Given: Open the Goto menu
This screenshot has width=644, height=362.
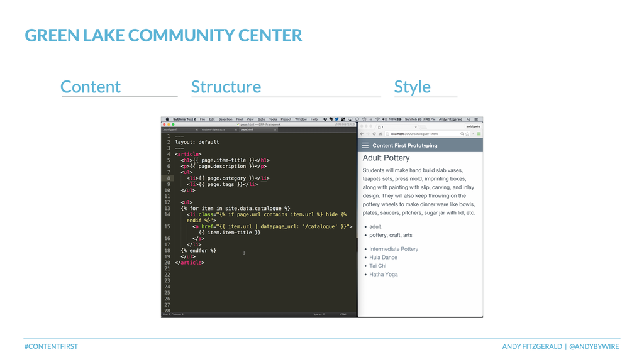Looking at the screenshot, I should click(x=261, y=119).
